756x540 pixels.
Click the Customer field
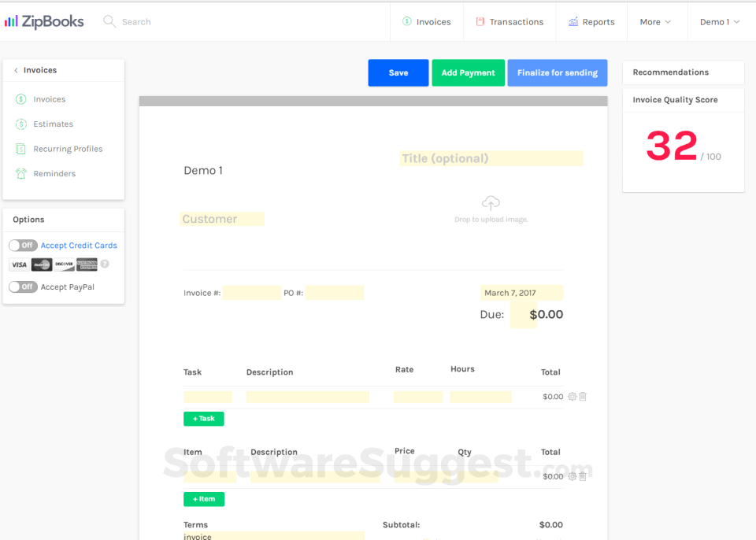pos(222,219)
